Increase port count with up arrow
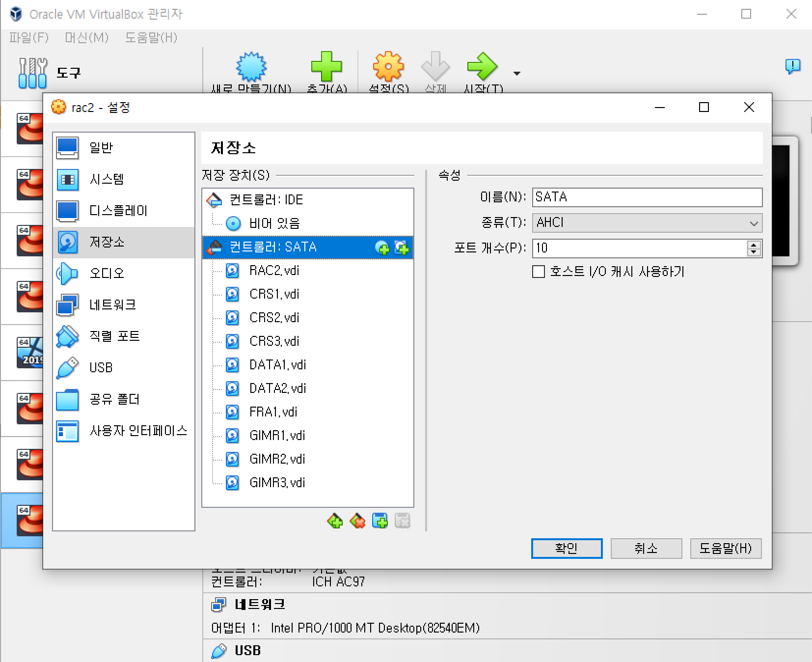The image size is (812, 662). 754,244
